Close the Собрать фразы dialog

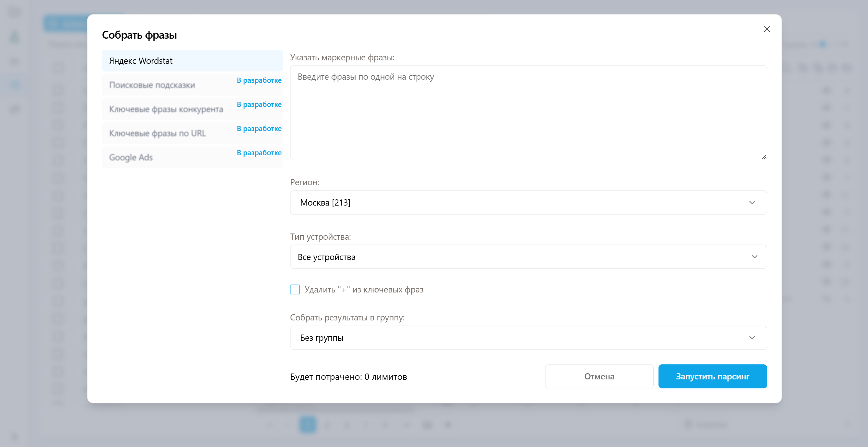pyautogui.click(x=767, y=29)
